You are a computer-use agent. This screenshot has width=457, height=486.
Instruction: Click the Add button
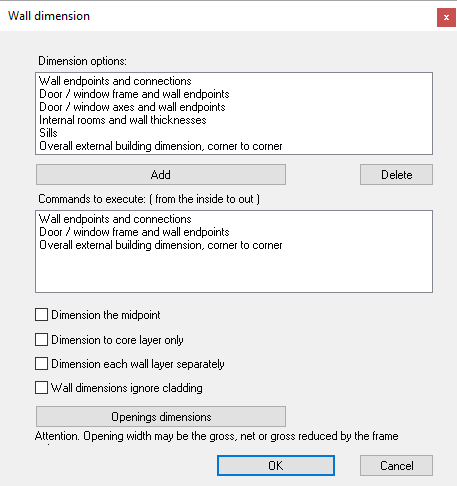[x=161, y=174]
